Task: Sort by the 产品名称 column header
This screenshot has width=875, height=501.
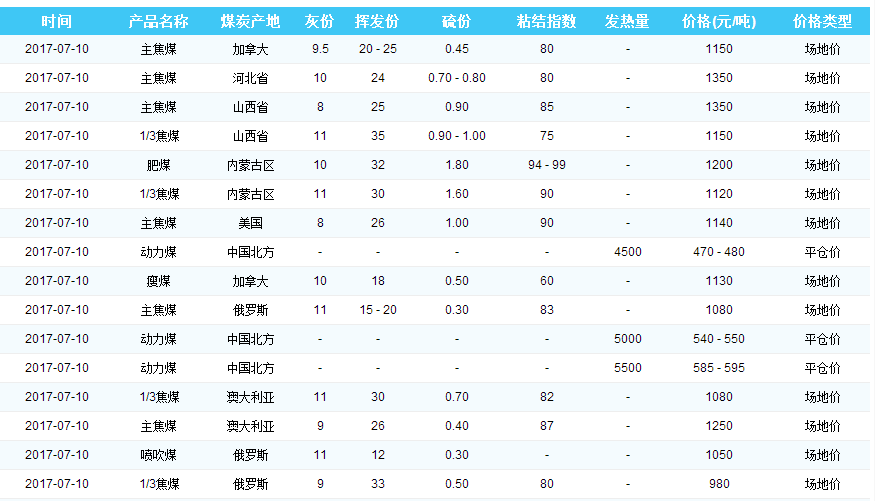Action: pos(158,21)
